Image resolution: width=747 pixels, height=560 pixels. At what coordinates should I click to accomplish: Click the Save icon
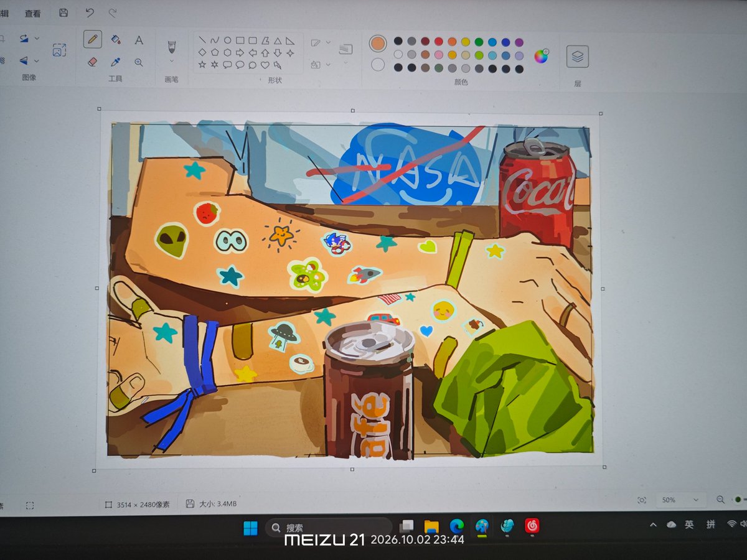[x=63, y=12]
